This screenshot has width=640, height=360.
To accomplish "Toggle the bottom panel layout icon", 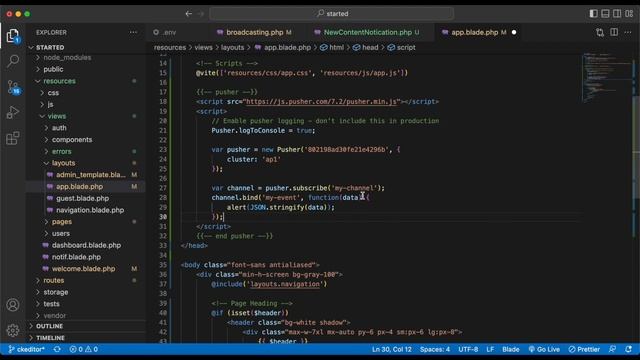I will (605, 13).
